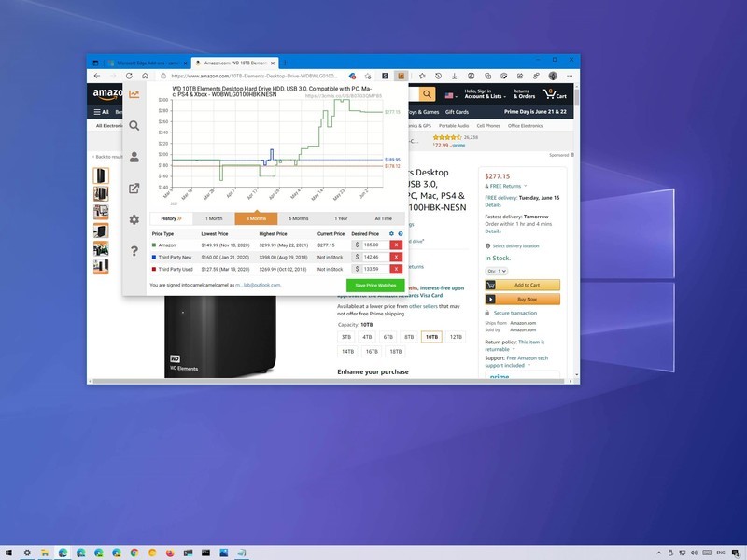
Task: Open the Gift Cards navigation link
Action: (x=457, y=112)
